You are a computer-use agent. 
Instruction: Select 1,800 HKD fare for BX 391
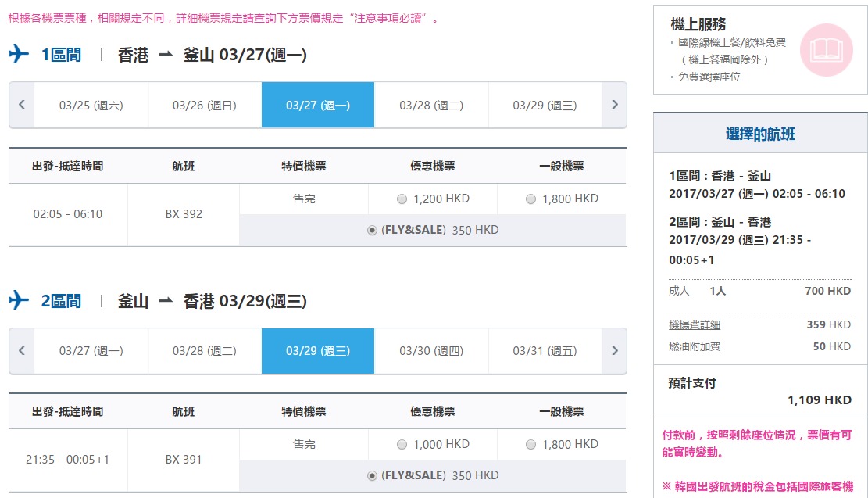coord(531,445)
